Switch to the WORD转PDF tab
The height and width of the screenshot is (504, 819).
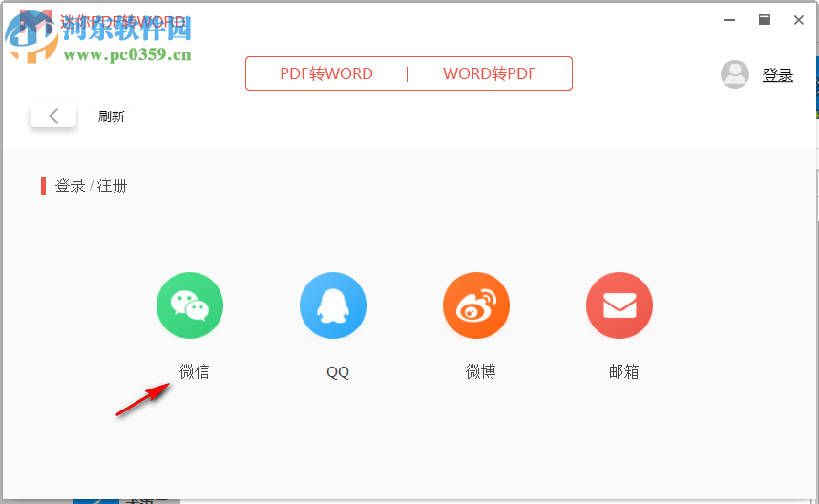(490, 73)
